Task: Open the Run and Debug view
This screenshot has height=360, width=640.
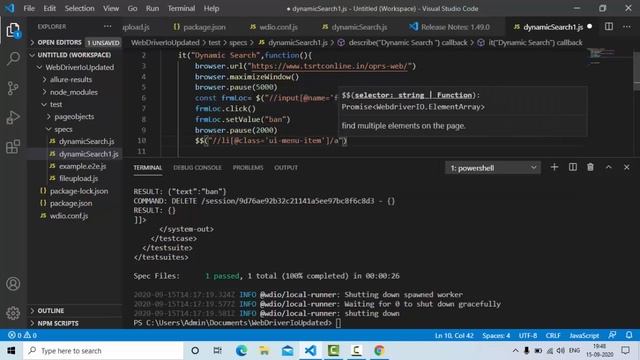Action: click(x=13, y=118)
